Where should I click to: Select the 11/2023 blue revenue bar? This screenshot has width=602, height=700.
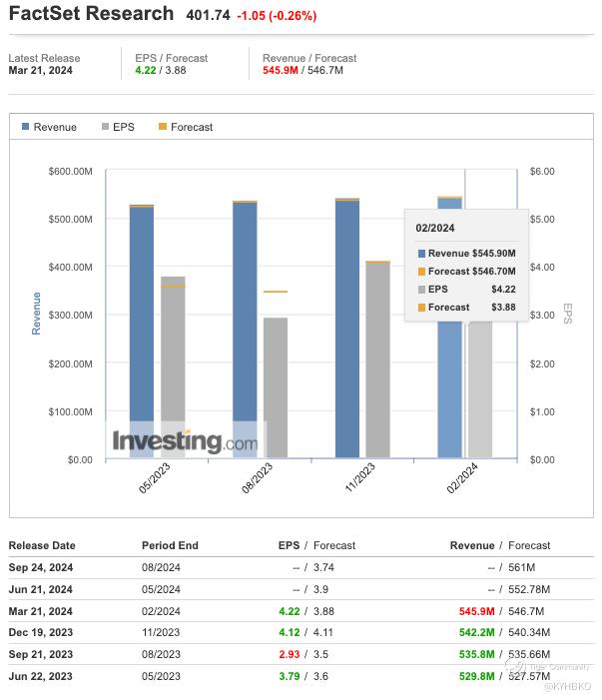pos(347,329)
